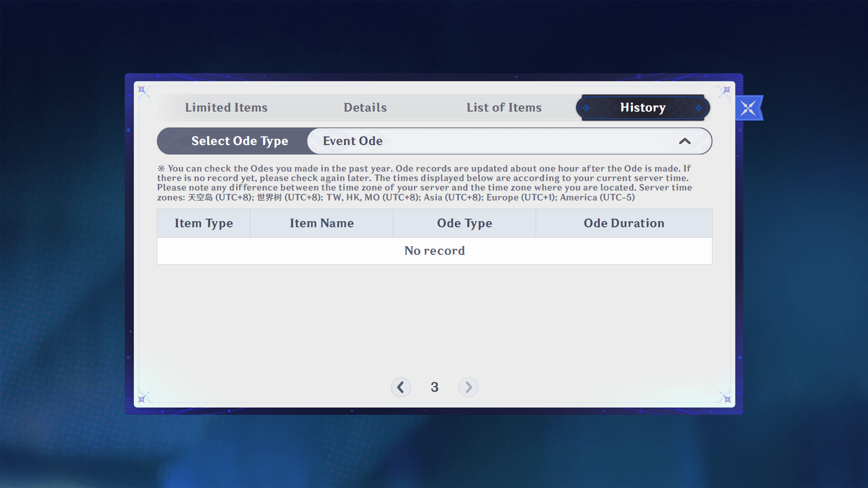Click the Item Type column header
Image resolution: width=868 pixels, height=488 pixels.
point(204,223)
